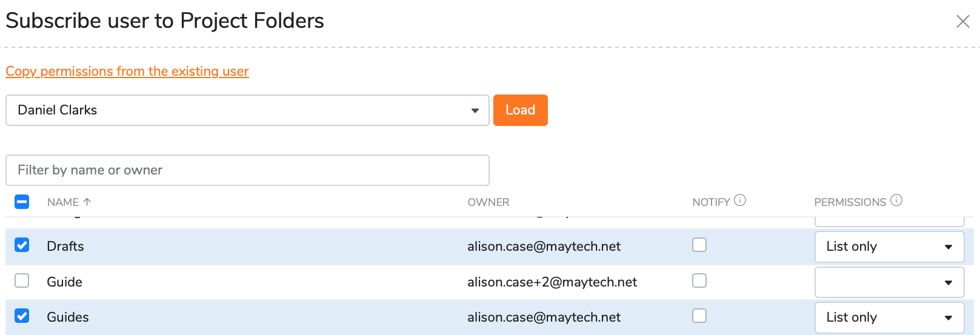980x335 pixels.
Task: Check the Guide folder checkbox
Action: pyautogui.click(x=22, y=280)
